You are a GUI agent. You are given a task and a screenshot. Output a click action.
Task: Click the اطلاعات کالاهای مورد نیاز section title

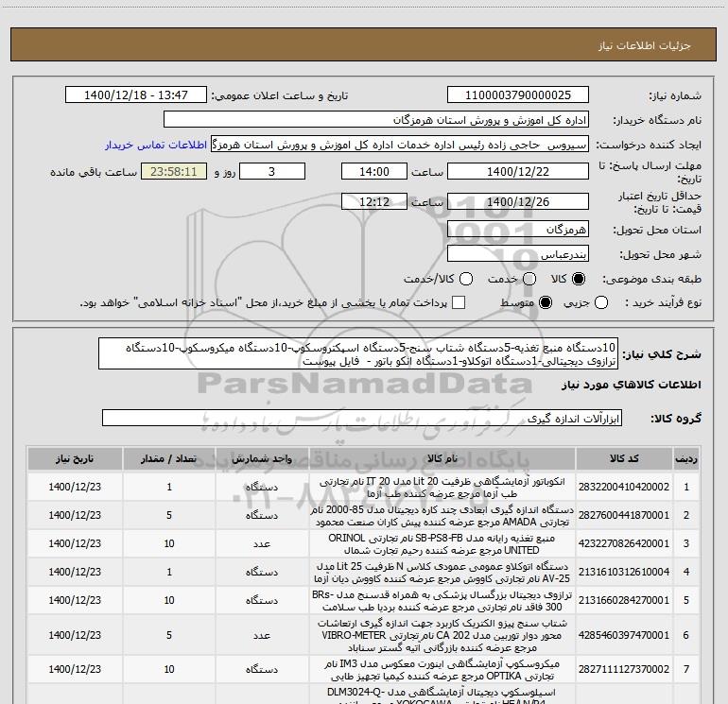click(632, 385)
